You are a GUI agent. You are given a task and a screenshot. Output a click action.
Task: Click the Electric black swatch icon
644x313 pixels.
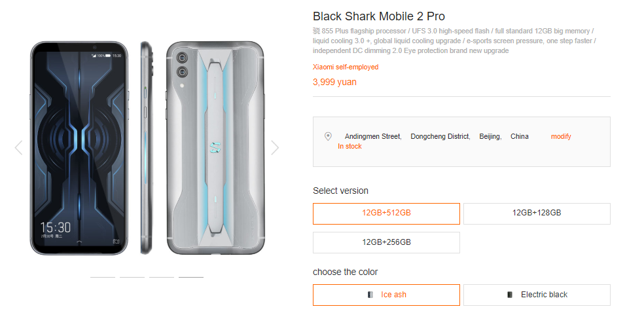510,295
